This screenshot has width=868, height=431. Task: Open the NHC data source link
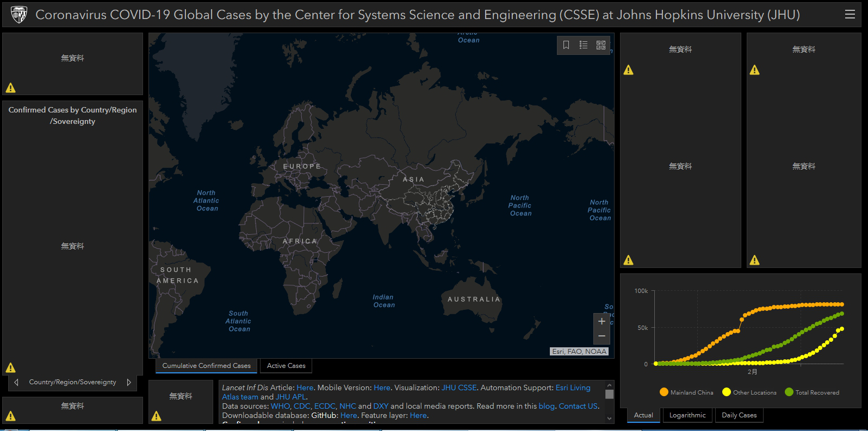[348, 406]
